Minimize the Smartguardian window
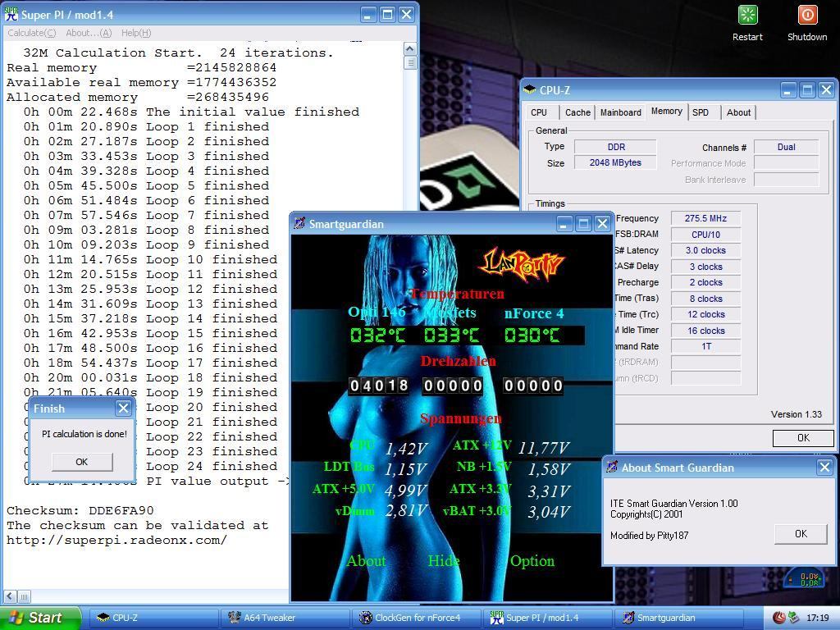840x630 pixels. (x=564, y=223)
